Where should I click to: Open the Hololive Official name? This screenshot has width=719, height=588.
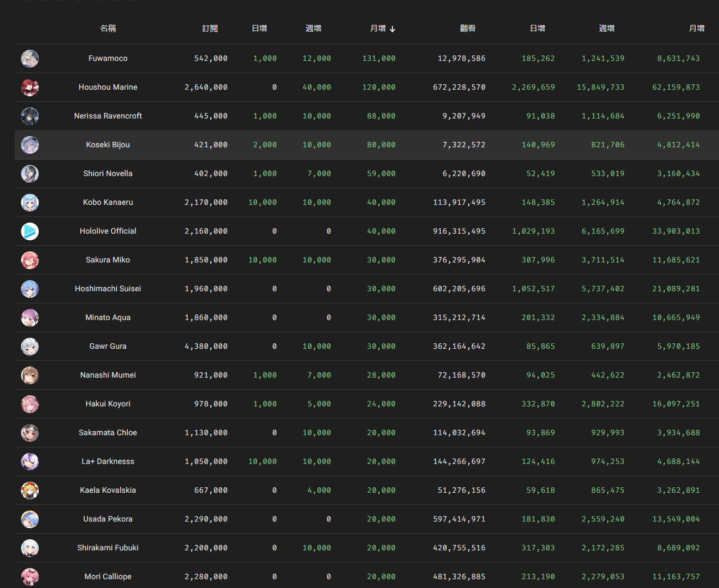[108, 231]
